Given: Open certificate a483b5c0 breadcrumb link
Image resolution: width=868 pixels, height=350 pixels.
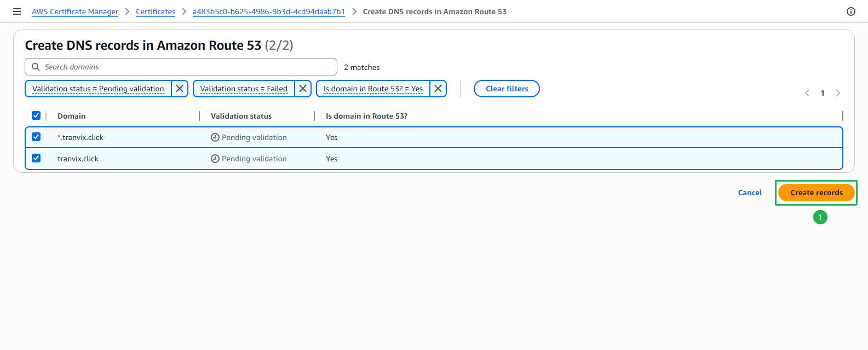Looking at the screenshot, I should 269,11.
